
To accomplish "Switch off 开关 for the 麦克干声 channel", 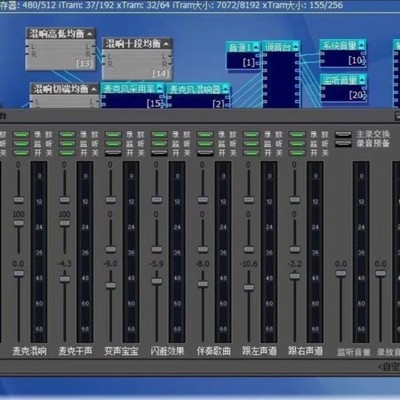I will pos(67,153).
